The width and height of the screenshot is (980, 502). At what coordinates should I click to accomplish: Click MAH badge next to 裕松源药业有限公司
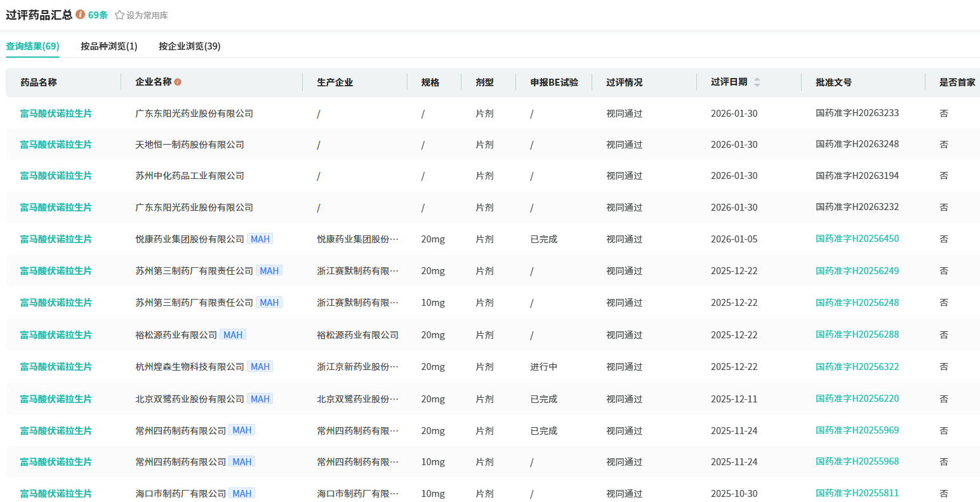(233, 335)
